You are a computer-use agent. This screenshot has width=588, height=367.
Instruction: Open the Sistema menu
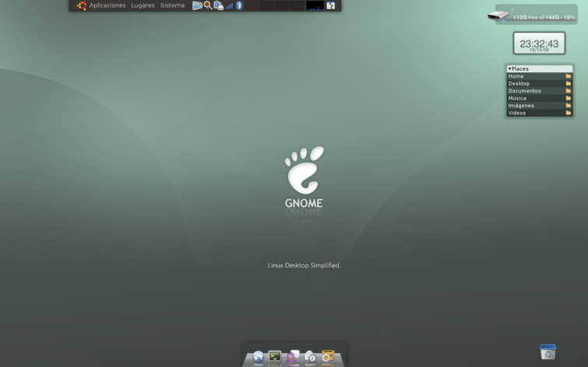point(173,5)
